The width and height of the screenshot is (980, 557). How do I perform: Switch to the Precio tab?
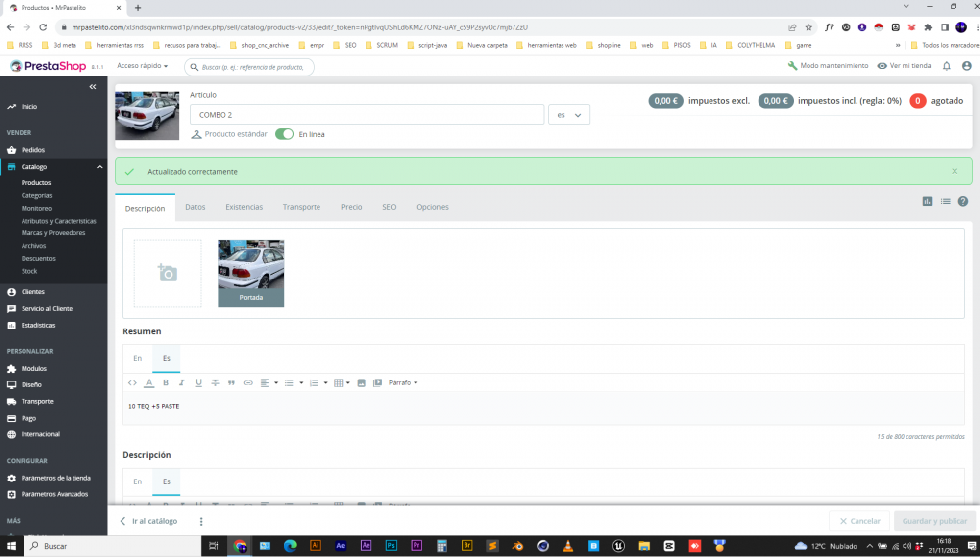click(x=351, y=207)
